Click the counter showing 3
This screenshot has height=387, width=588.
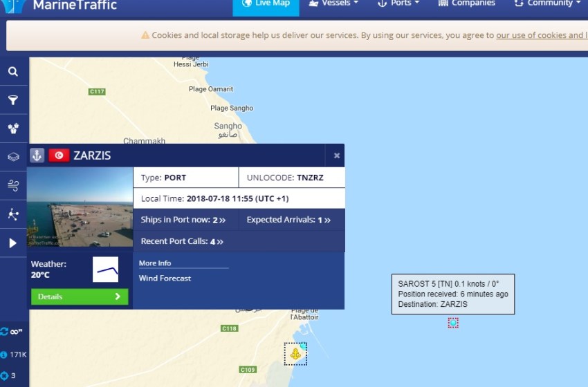(8, 375)
